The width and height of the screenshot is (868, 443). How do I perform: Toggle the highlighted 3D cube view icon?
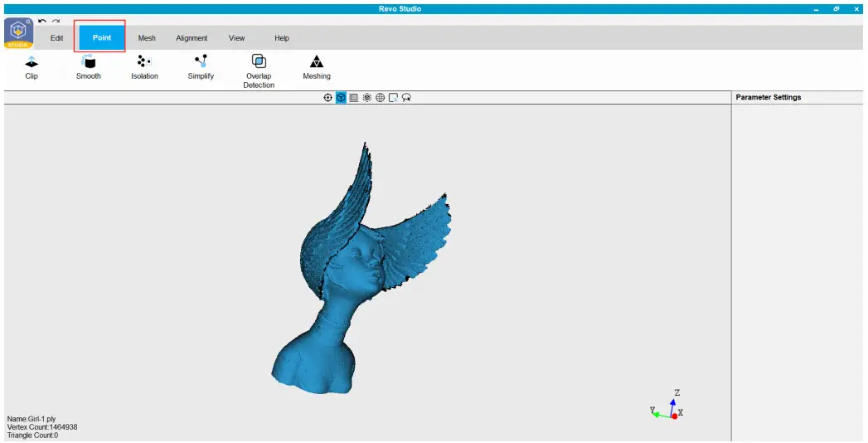pos(341,97)
